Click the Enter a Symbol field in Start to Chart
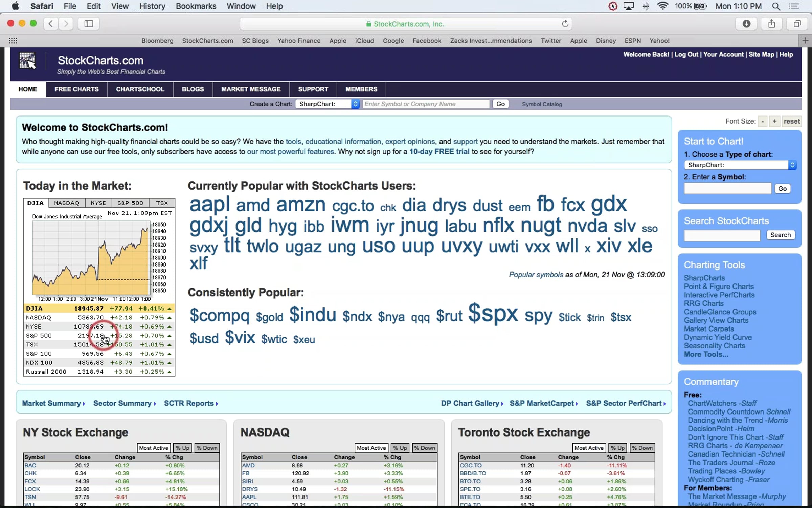The height and width of the screenshot is (508, 812). (727, 189)
